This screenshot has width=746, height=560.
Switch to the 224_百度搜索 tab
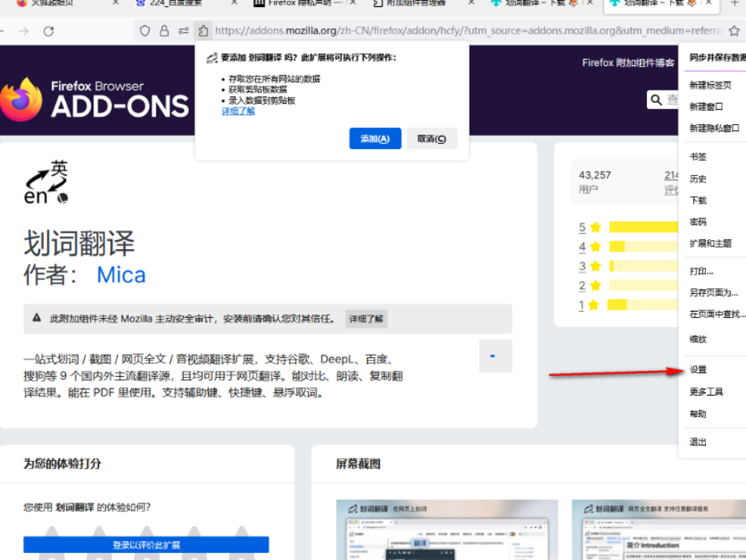coord(176,3)
